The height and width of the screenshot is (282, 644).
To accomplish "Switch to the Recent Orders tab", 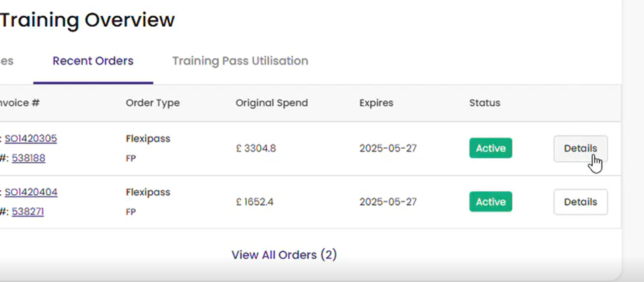I will click(x=93, y=61).
